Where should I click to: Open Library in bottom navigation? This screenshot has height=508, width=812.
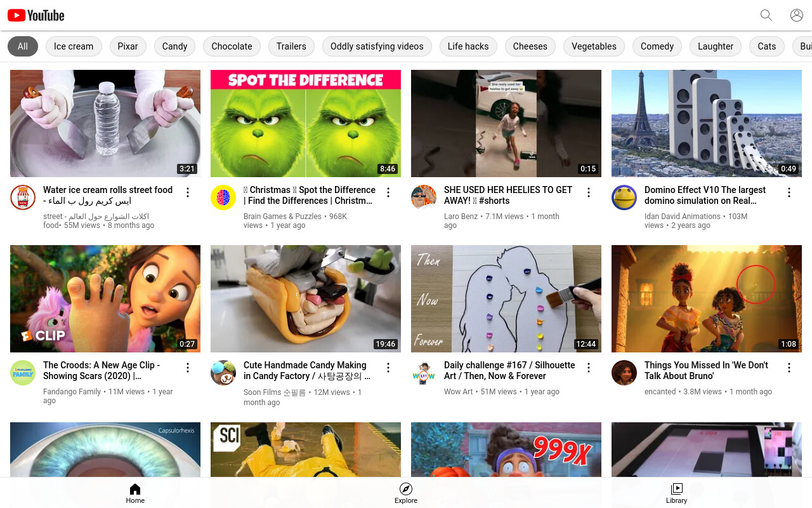click(x=677, y=493)
